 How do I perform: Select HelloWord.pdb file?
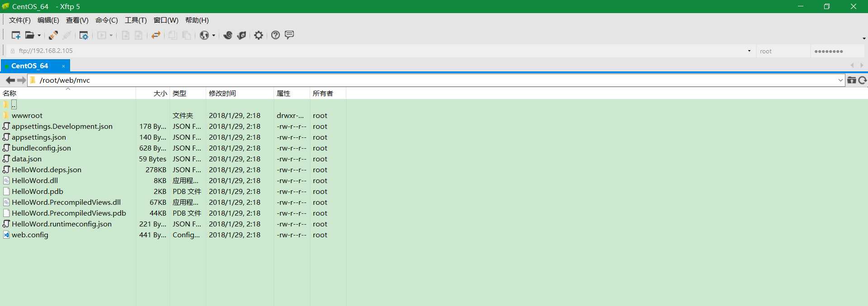[x=38, y=192]
